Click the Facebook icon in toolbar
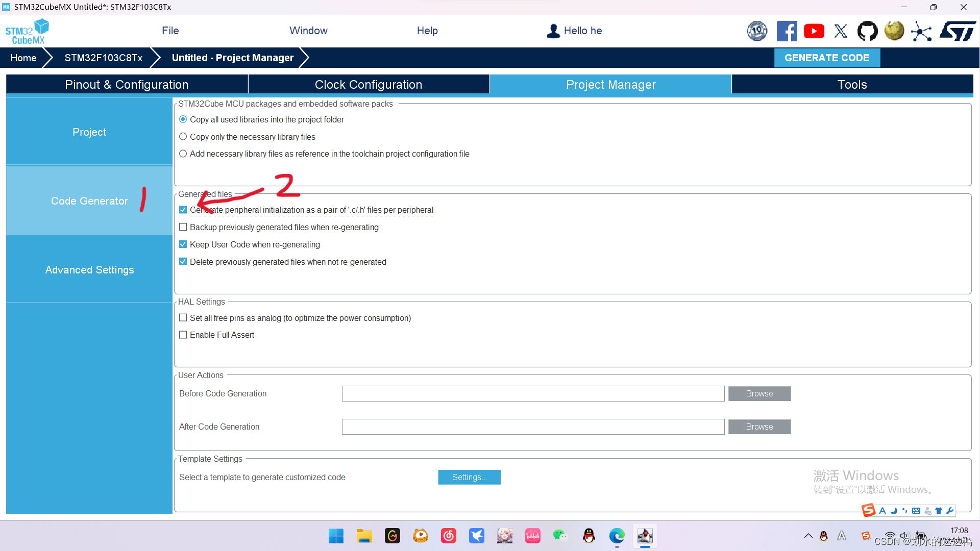This screenshot has width=980, height=551. coord(786,30)
